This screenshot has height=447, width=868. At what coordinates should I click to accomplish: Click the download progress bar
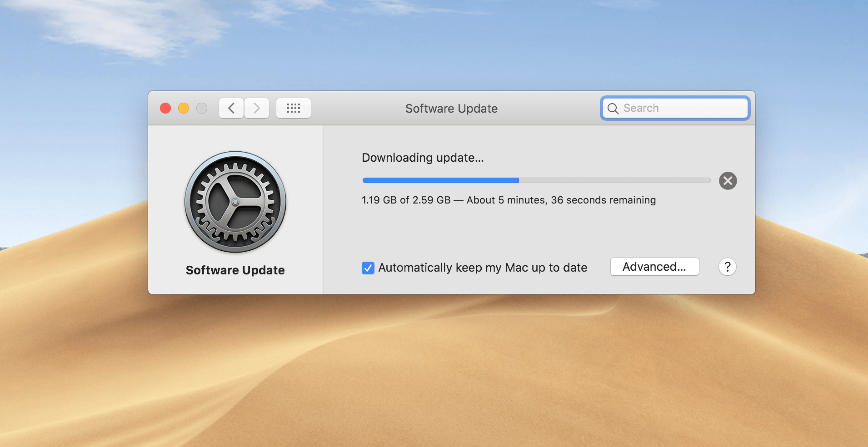coord(536,180)
